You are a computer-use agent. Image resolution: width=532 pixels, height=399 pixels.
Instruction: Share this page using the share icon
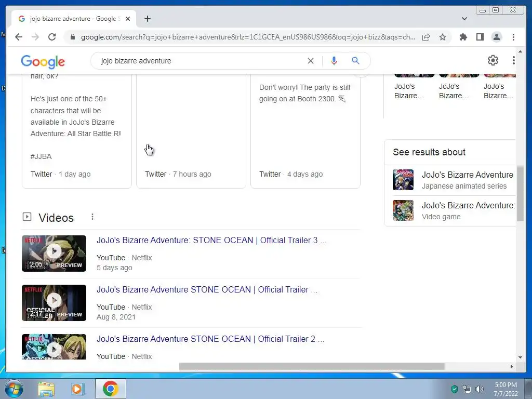point(426,37)
